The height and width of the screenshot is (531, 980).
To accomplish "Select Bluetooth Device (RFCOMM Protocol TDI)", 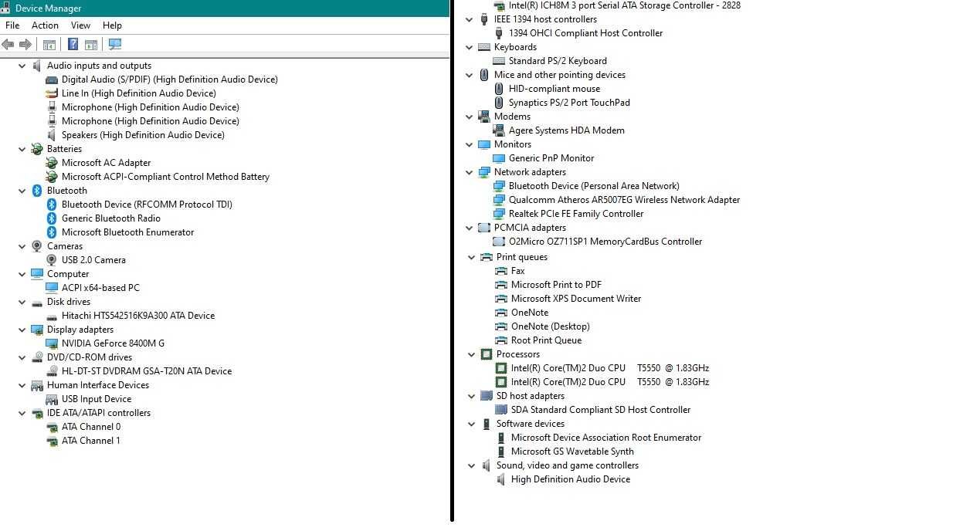I will coord(147,205).
